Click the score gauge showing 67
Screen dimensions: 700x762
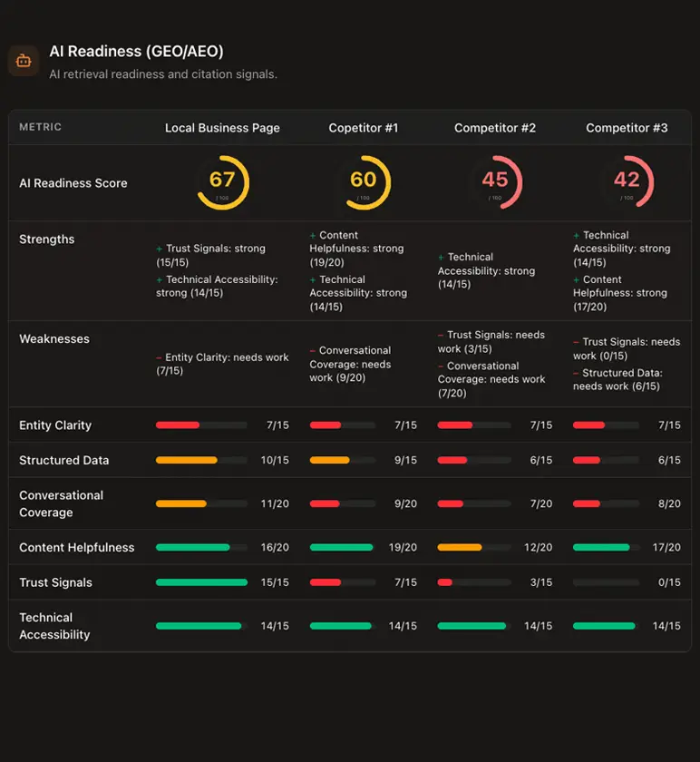coord(222,182)
